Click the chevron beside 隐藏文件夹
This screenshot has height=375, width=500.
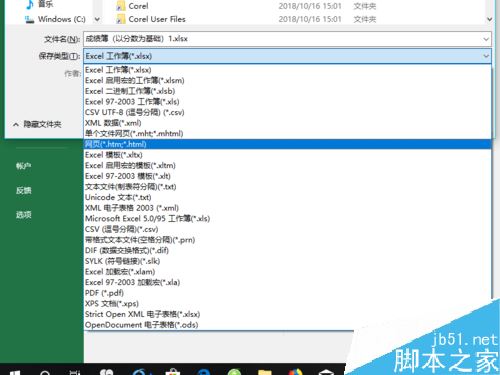click(16, 125)
